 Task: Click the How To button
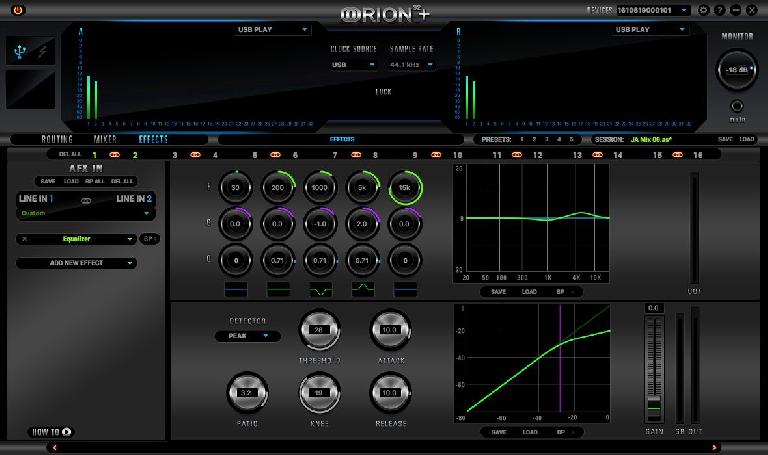tap(52, 432)
